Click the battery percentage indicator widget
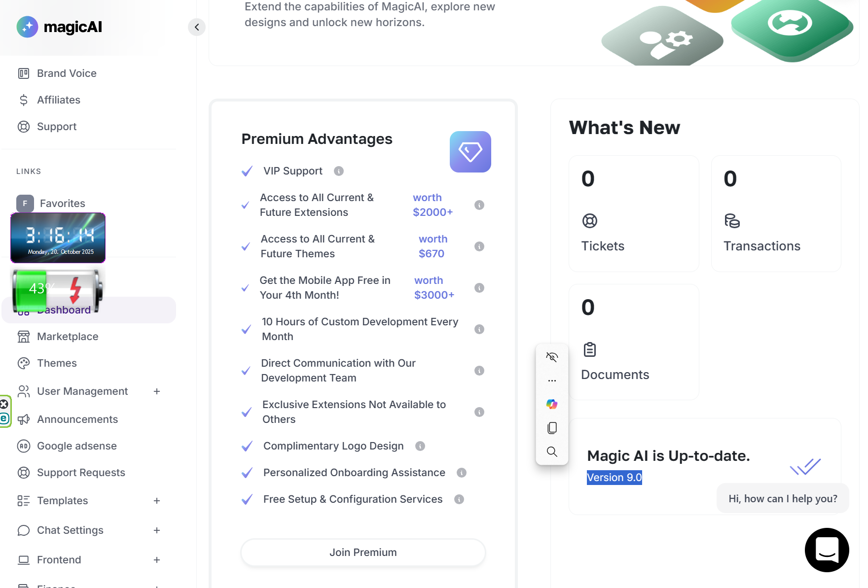The width and height of the screenshot is (868, 588). [57, 289]
